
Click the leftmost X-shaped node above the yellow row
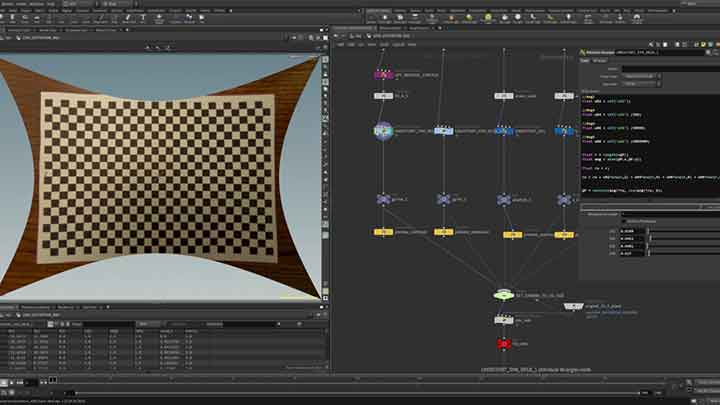tap(383, 200)
